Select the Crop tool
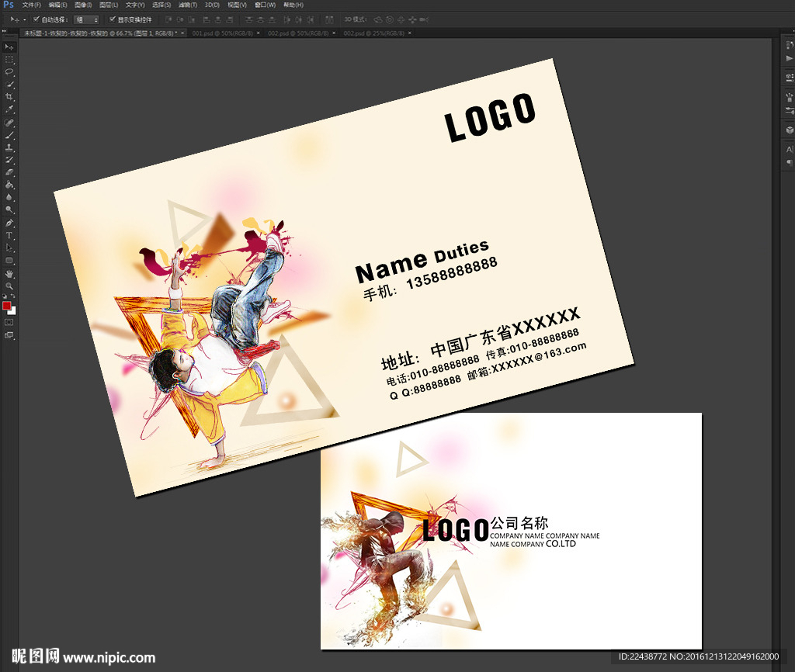The height and width of the screenshot is (672, 795). pos(9,97)
